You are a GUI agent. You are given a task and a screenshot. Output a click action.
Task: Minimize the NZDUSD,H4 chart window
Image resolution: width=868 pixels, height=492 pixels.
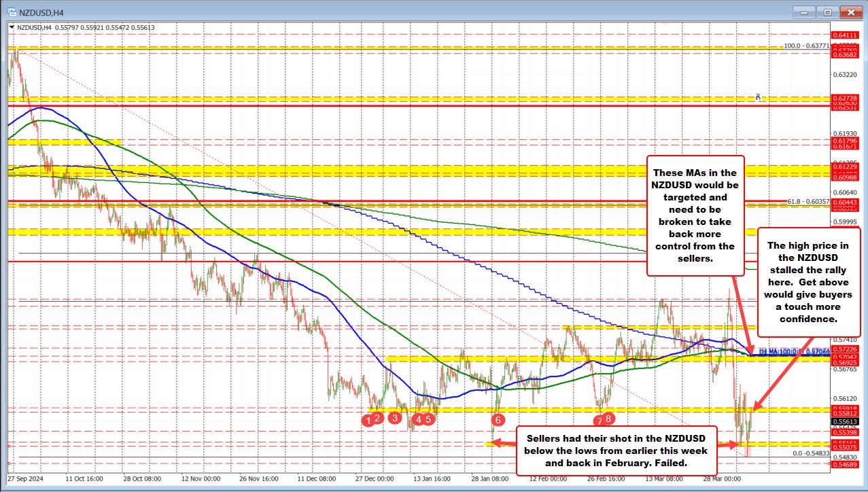(x=806, y=12)
